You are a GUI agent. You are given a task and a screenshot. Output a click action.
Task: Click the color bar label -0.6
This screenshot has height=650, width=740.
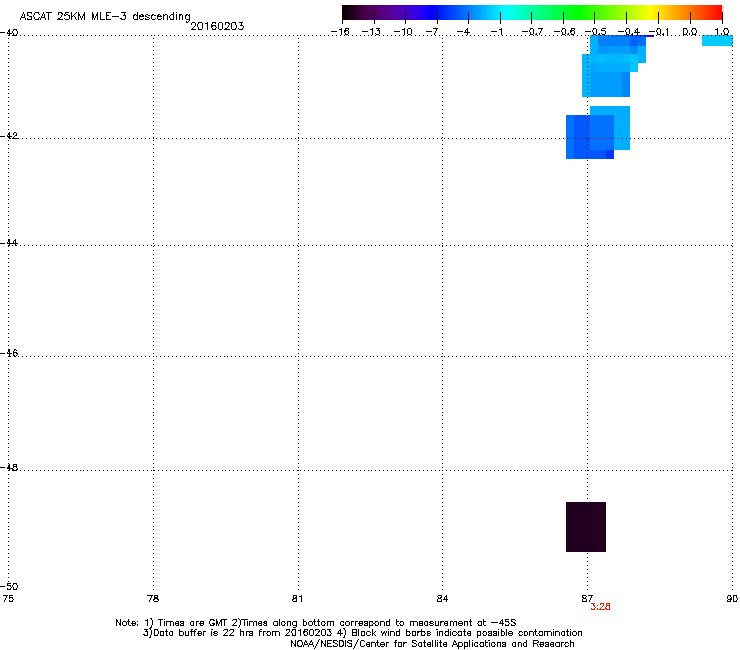(564, 32)
